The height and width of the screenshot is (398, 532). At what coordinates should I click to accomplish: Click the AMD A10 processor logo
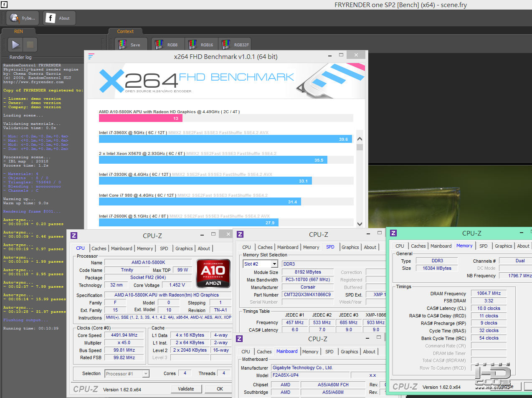[x=213, y=273]
